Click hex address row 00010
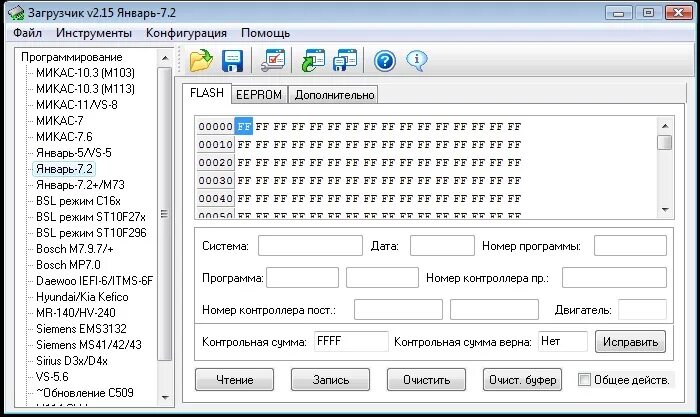Screen dimensions: 700x417 coord(216,145)
